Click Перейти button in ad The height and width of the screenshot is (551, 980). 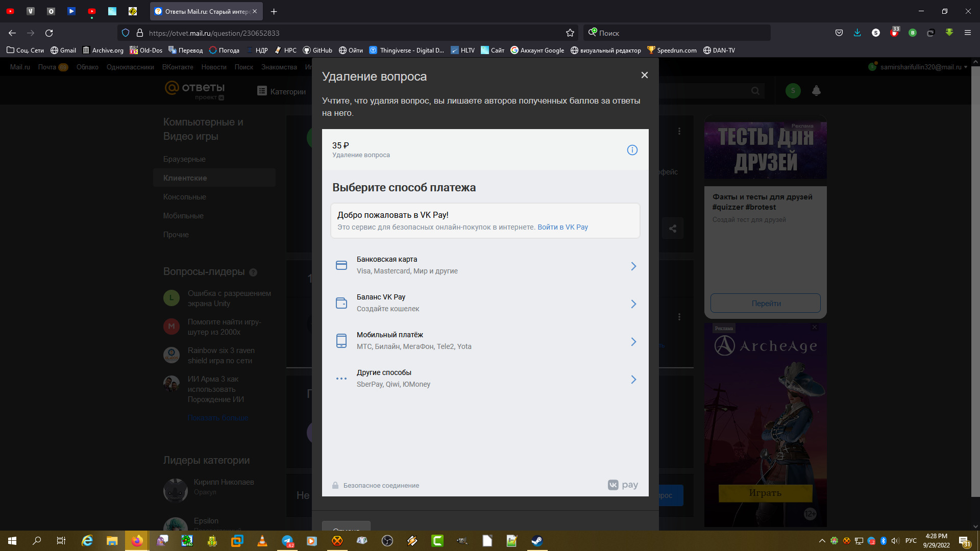tap(766, 303)
